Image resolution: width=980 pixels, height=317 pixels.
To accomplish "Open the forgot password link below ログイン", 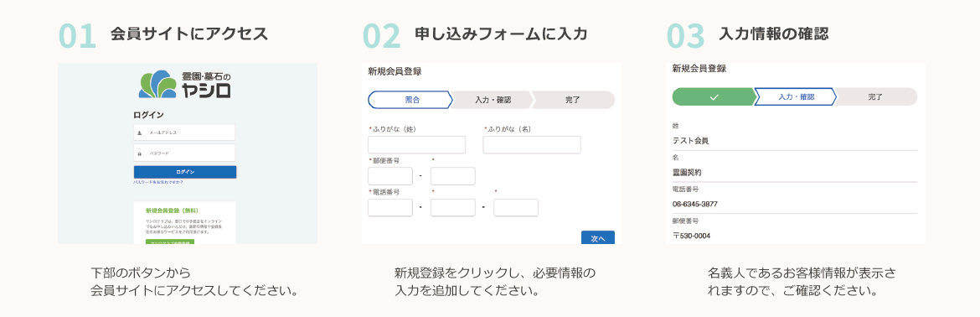I will coord(158,183).
